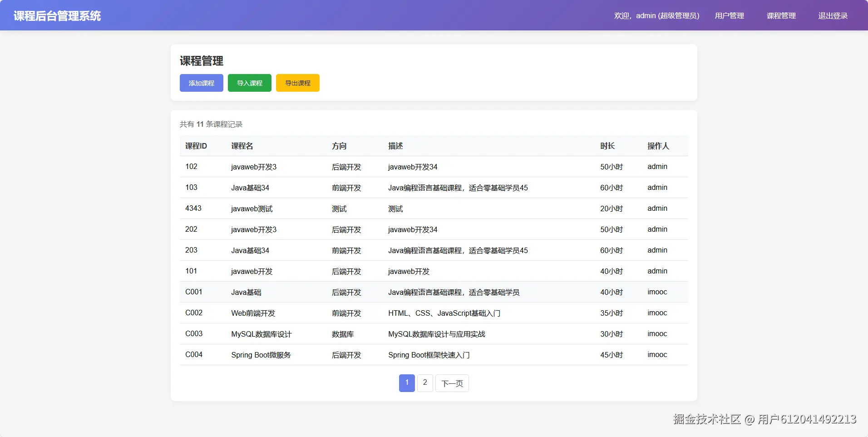Click the 课程ID column header
Image resolution: width=868 pixels, height=437 pixels.
[x=196, y=146]
